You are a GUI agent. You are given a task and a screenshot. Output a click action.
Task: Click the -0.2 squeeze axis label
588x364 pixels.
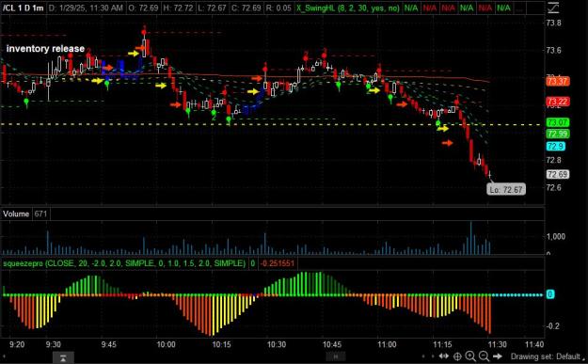[552, 325]
